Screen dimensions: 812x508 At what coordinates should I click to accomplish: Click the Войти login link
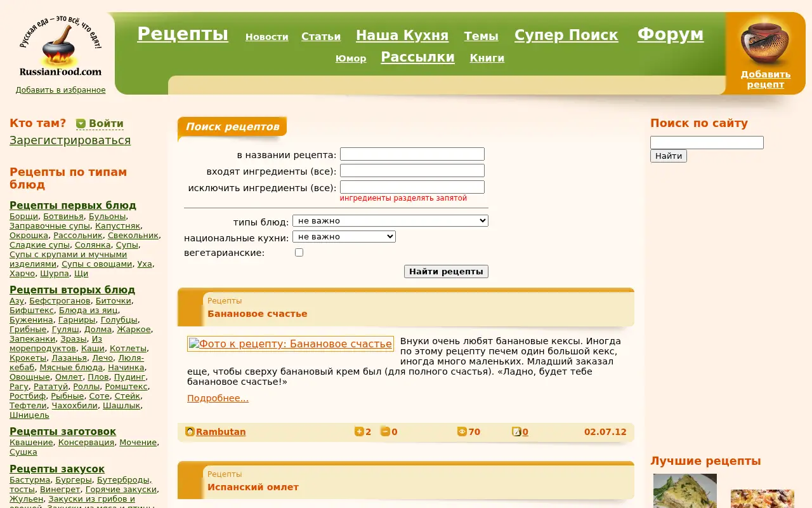point(106,124)
